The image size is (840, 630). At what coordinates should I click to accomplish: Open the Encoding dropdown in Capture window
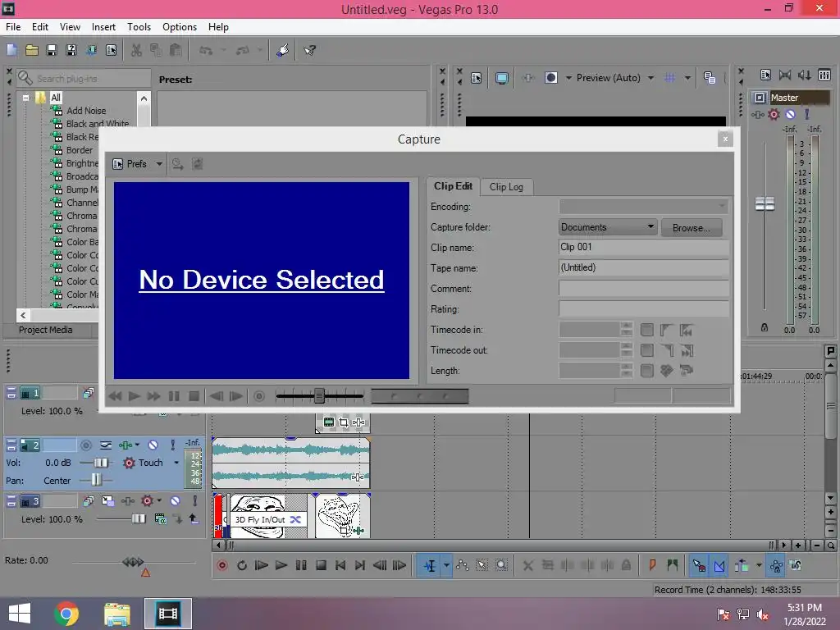[643, 206]
